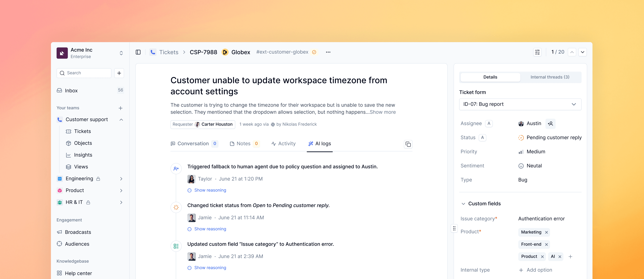Click Add option for Internal type
The width and height of the screenshot is (644, 279).
tap(535, 270)
